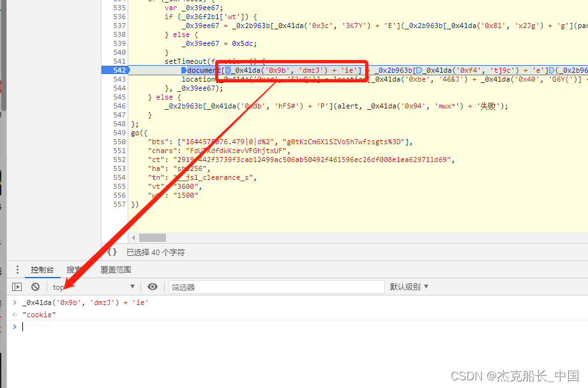588x388 pixels.
Task: Toggle live expression eye icon
Action: click(x=152, y=287)
